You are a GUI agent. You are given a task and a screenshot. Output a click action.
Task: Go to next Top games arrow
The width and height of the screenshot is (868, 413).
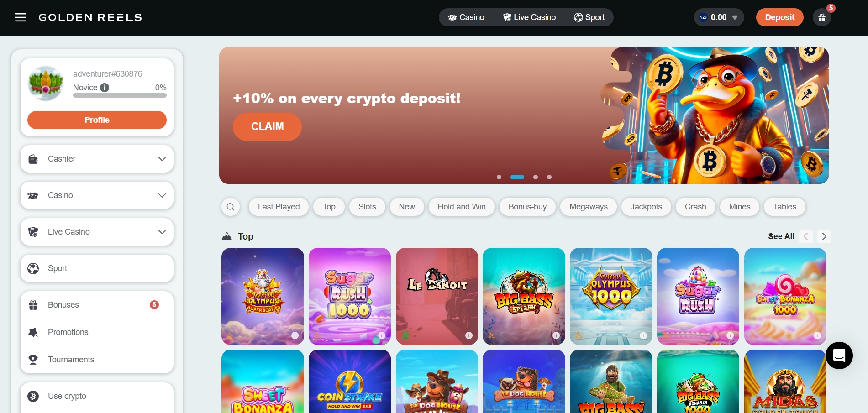pyautogui.click(x=824, y=236)
